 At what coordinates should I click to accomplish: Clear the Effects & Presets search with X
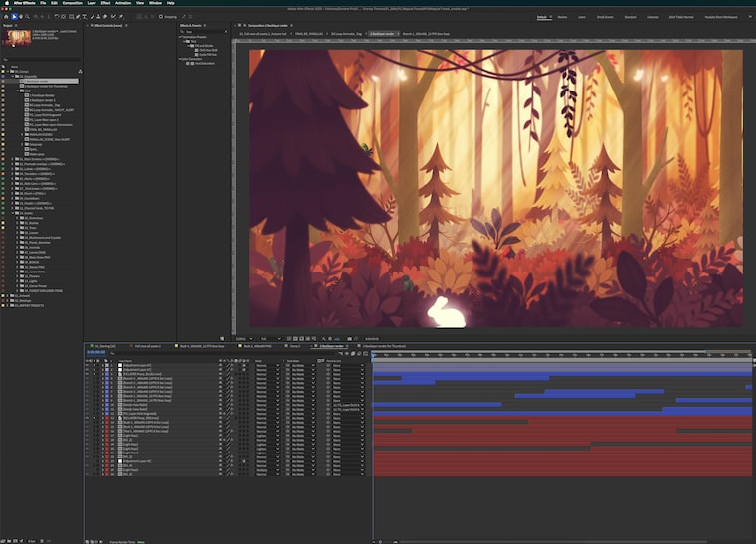226,31
